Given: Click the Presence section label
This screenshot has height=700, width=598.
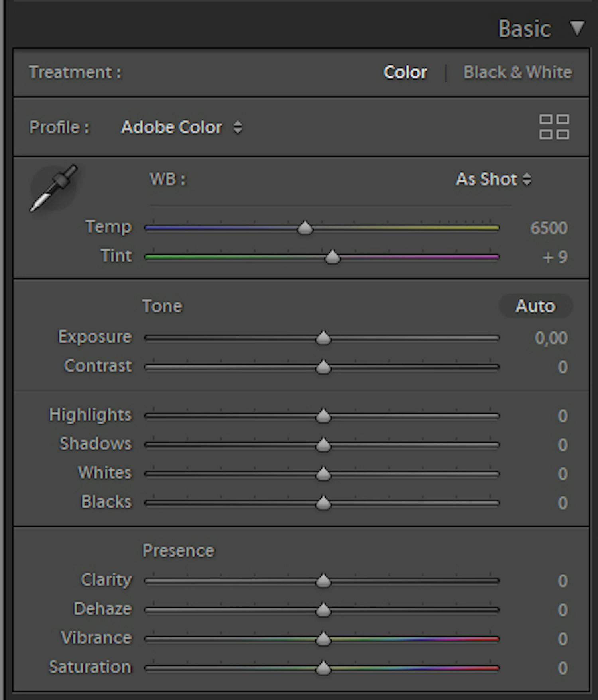Looking at the screenshot, I should [x=179, y=551].
